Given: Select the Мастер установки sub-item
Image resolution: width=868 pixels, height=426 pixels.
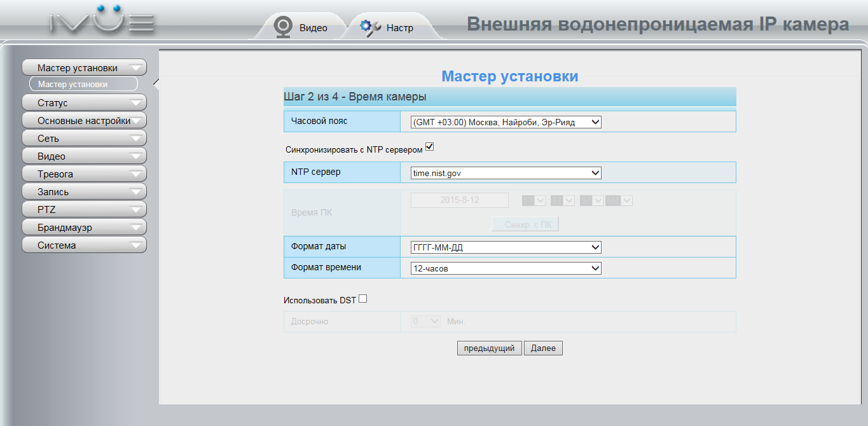Looking at the screenshot, I should pyautogui.click(x=83, y=84).
